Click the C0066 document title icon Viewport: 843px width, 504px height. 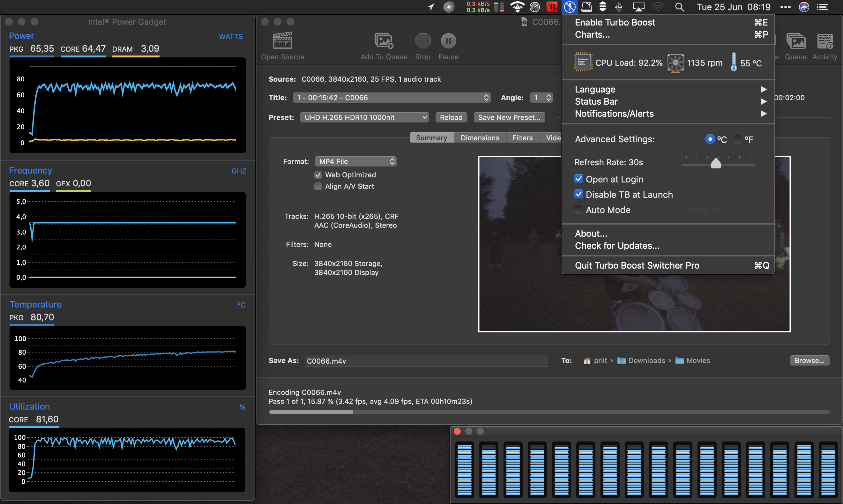click(x=525, y=22)
